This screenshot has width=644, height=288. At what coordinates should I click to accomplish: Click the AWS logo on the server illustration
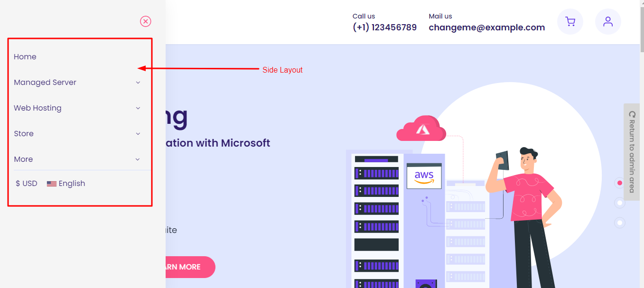coord(424,177)
